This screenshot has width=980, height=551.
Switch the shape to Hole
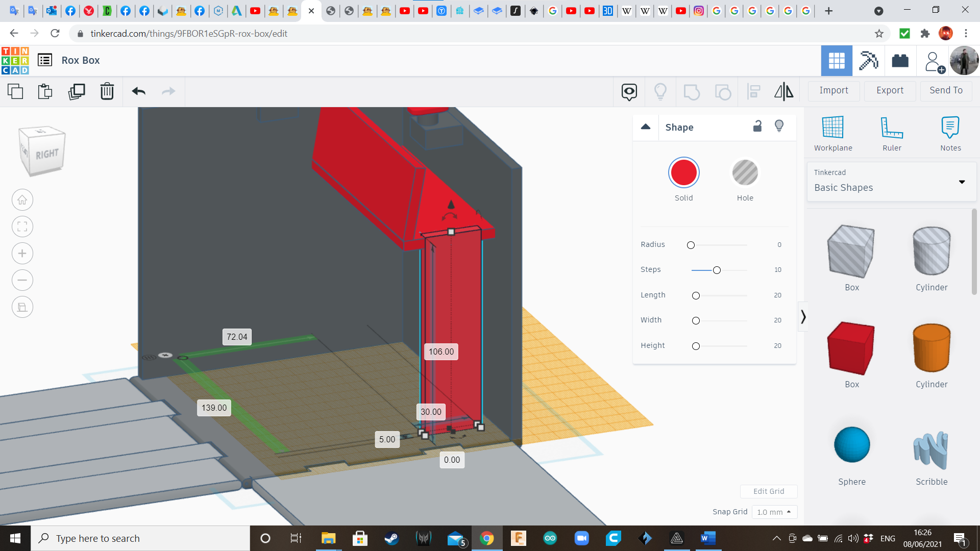745,173
